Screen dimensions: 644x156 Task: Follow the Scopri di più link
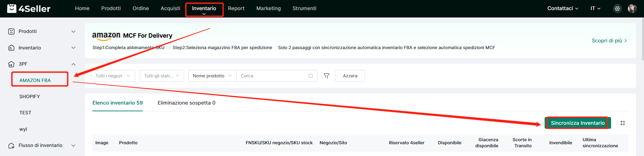click(609, 41)
